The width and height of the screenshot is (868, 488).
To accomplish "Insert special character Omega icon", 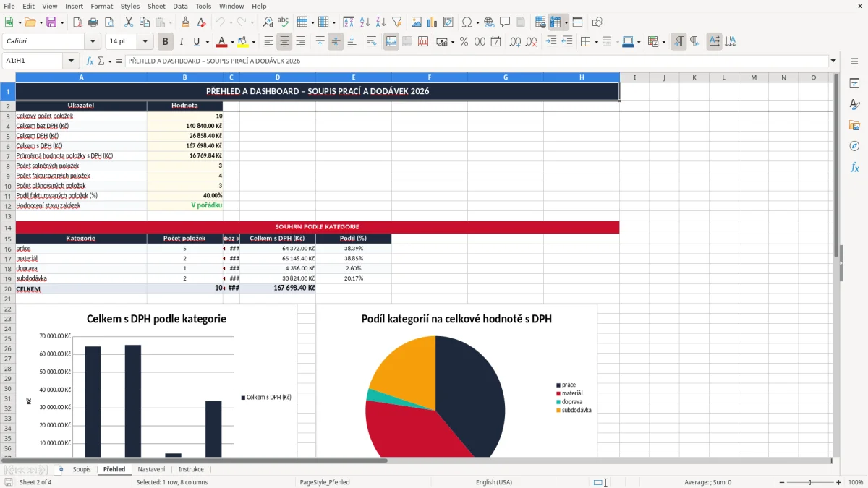I will click(467, 22).
